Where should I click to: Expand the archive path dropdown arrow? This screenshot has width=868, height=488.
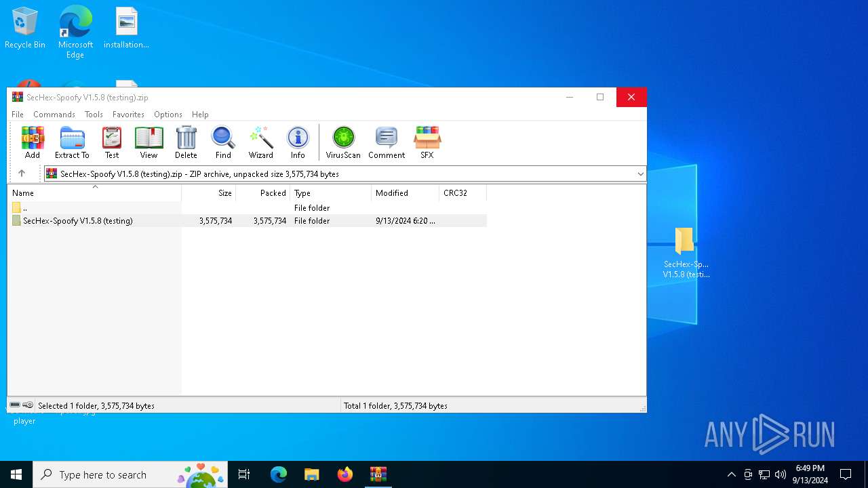click(x=640, y=174)
